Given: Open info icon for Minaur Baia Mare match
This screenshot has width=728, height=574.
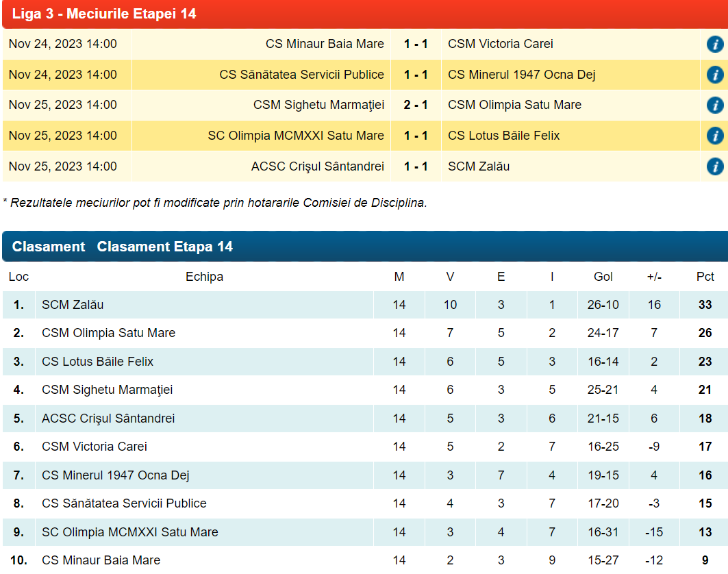Looking at the screenshot, I should [x=714, y=45].
